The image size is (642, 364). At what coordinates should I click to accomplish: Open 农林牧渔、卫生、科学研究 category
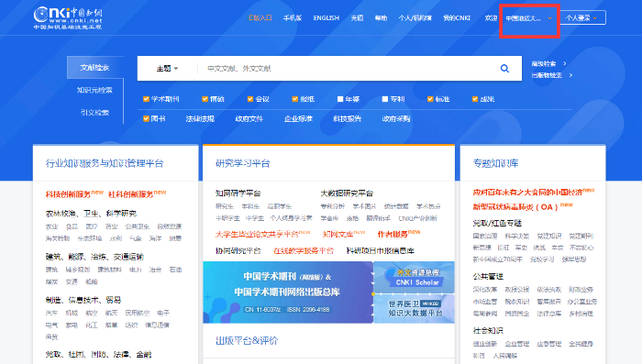(91, 214)
